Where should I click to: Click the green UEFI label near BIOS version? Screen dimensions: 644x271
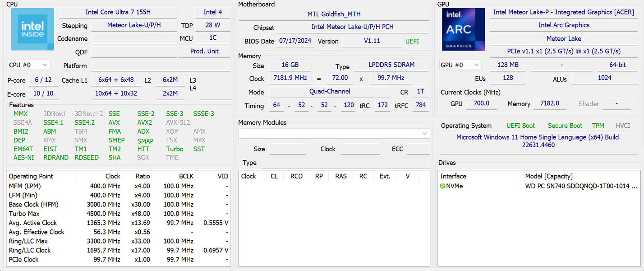coord(412,41)
